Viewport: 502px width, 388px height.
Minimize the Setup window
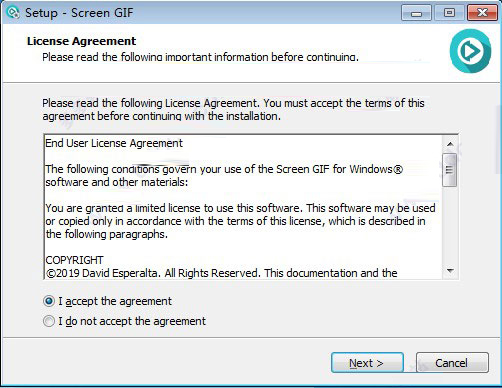point(416,13)
